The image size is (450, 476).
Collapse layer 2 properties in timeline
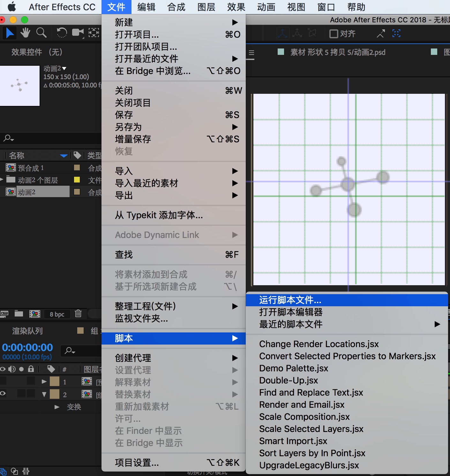(x=44, y=395)
